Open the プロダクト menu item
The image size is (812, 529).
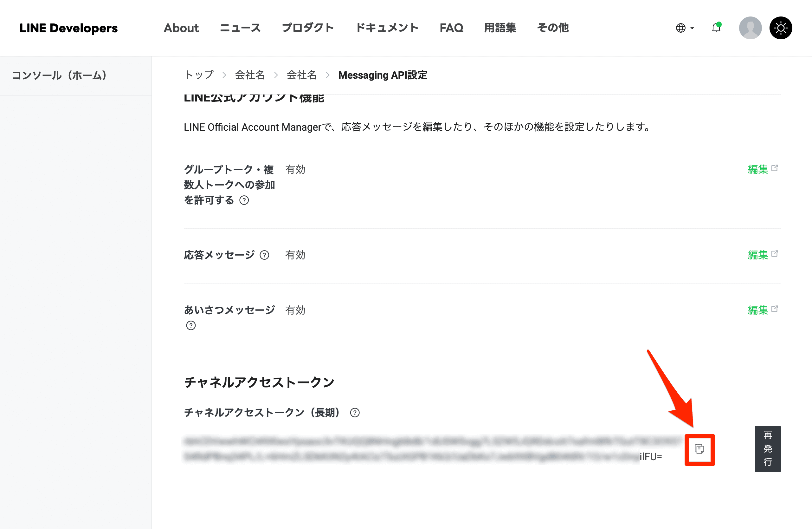click(308, 28)
